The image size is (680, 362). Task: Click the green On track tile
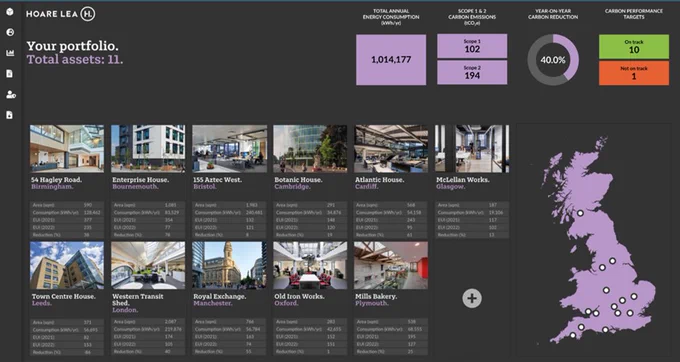click(x=634, y=47)
